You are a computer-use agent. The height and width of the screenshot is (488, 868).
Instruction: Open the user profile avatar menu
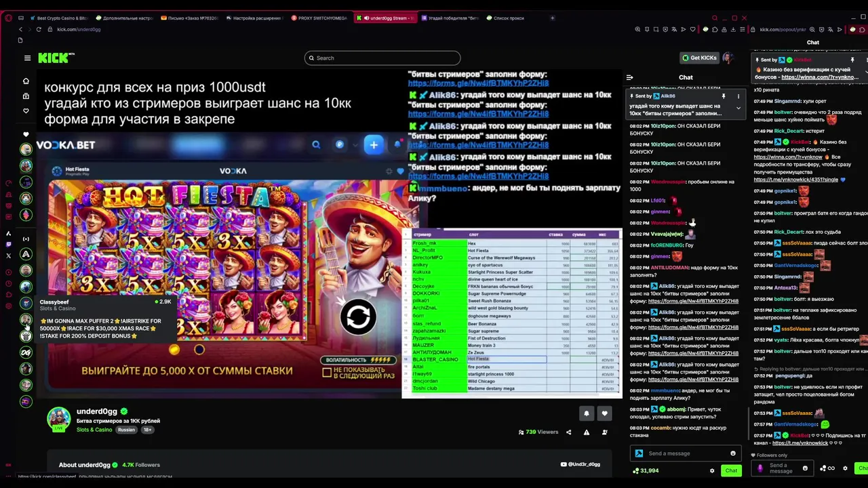[728, 58]
